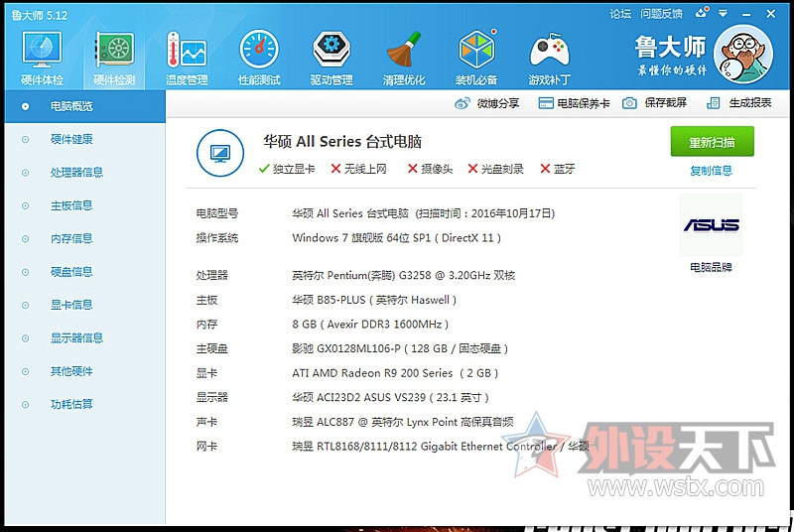794x532 pixels.
Task: Click the 8 GB Avexir DDR3 memory value
Action: [x=370, y=324]
